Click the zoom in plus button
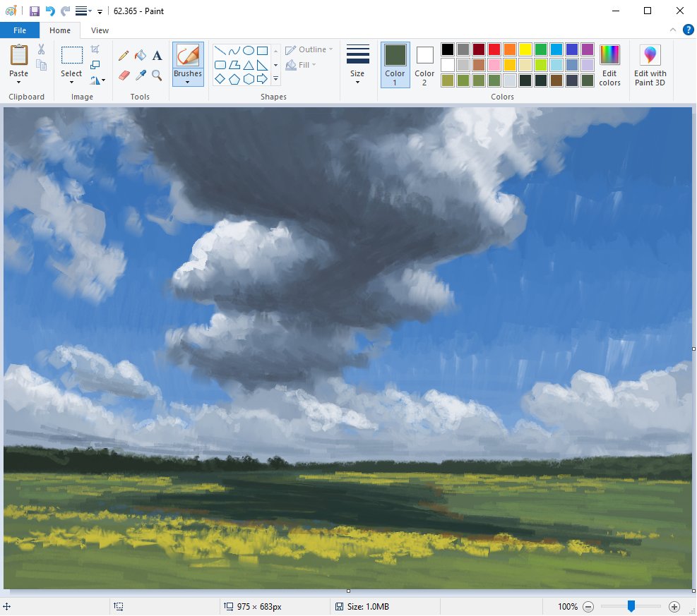 pyautogui.click(x=674, y=607)
